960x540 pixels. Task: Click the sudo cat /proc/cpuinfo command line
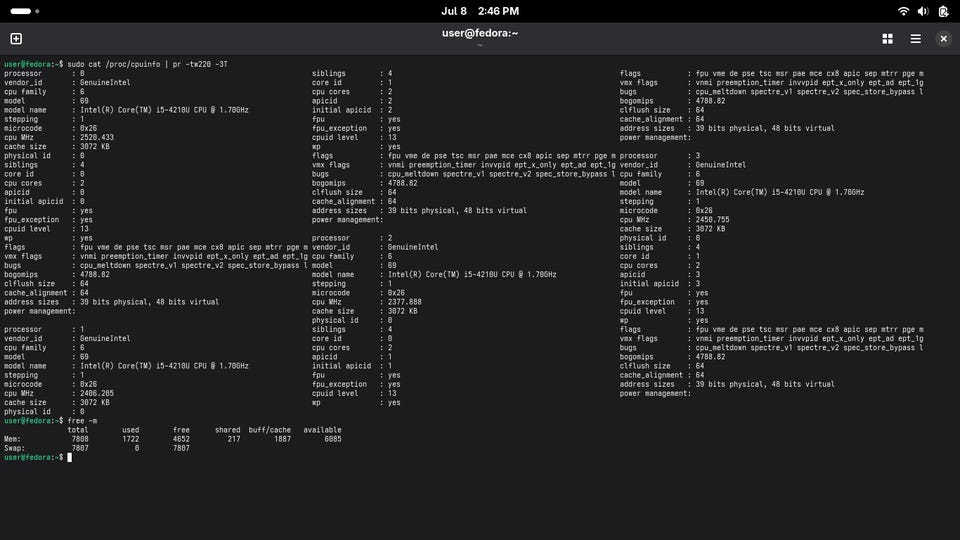pyautogui.click(x=147, y=64)
